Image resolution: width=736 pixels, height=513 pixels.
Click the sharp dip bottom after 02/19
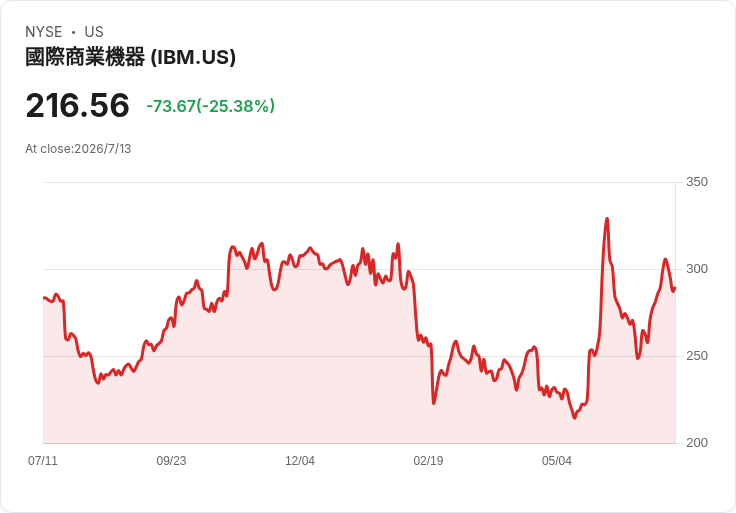[x=434, y=403]
